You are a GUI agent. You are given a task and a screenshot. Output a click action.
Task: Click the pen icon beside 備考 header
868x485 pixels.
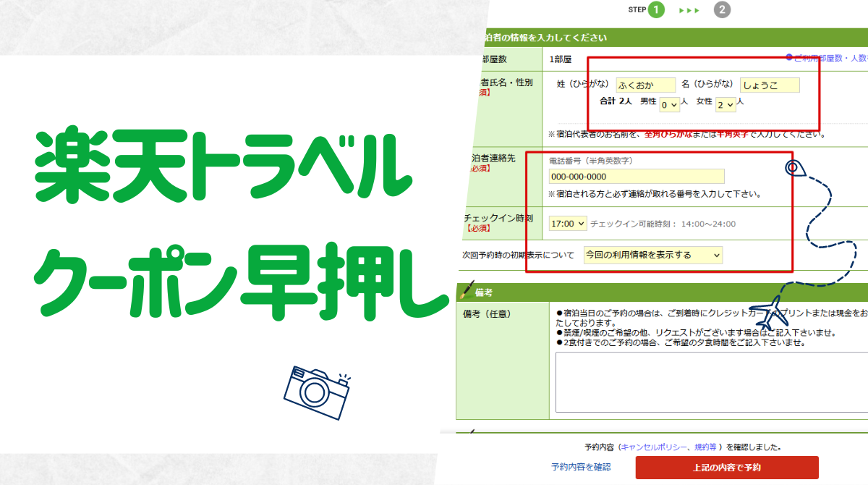point(467,291)
